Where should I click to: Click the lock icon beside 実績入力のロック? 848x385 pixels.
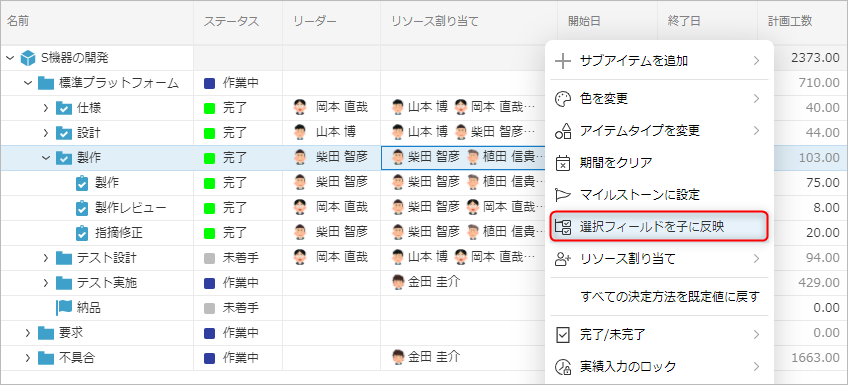click(x=564, y=367)
